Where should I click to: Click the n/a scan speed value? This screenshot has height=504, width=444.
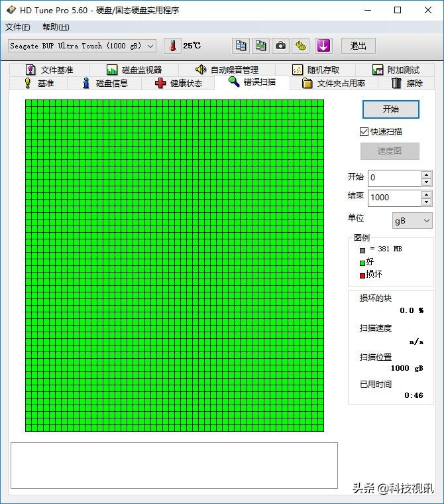[x=416, y=342]
